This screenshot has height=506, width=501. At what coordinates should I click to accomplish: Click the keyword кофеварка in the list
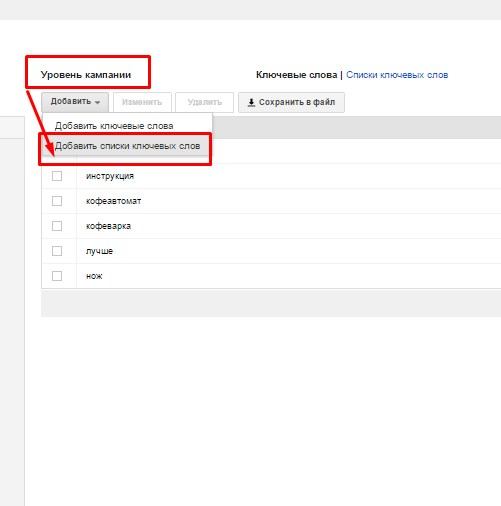click(x=108, y=226)
